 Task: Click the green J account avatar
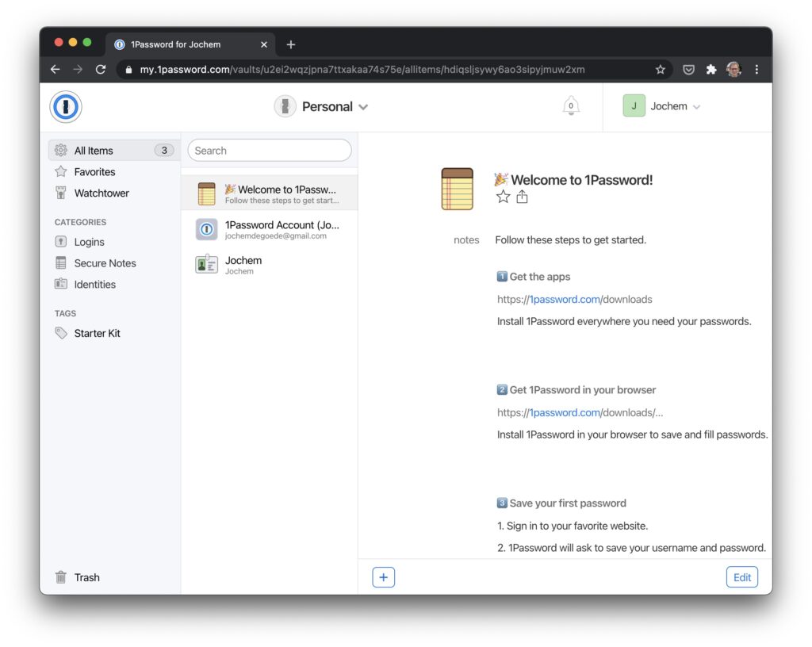click(634, 105)
